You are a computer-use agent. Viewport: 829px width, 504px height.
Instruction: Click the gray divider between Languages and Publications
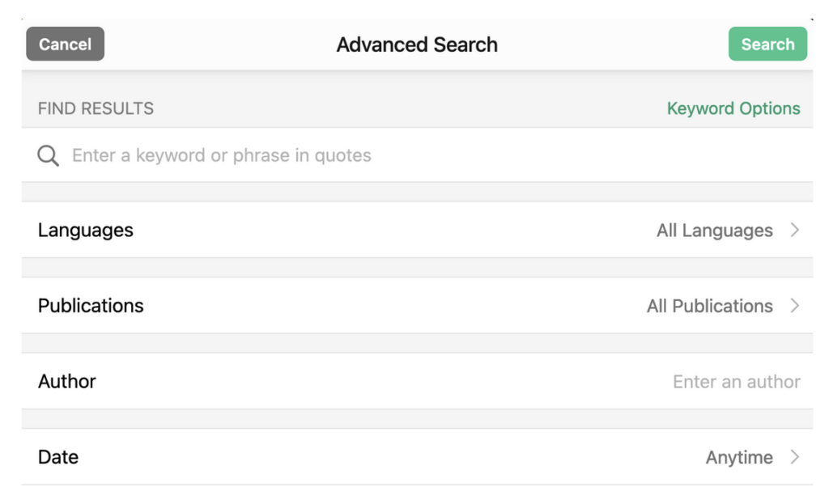coord(417,268)
